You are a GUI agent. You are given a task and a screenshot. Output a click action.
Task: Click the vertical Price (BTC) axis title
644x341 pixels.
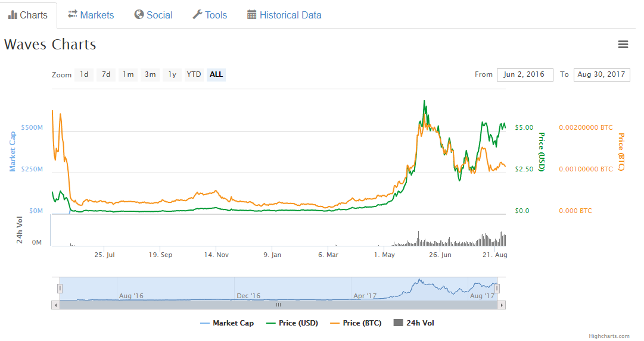[621, 152]
